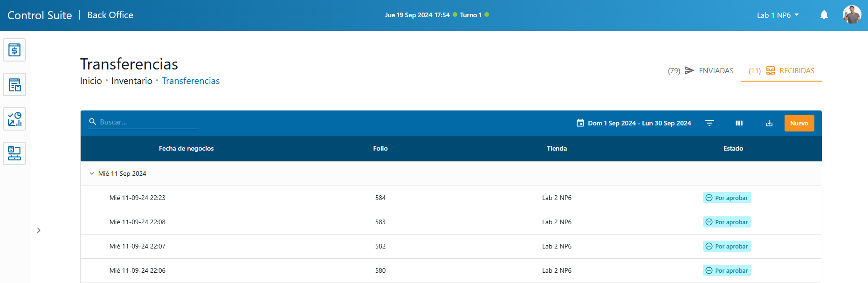The image size is (868, 283).
Task: Click the notifications bell icon
Action: coord(824,15)
